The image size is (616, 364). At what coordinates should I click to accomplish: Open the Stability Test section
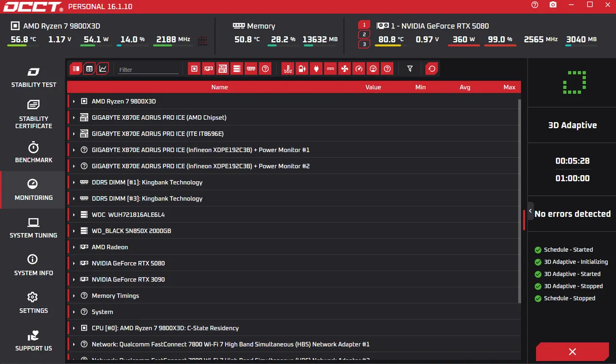[34, 77]
